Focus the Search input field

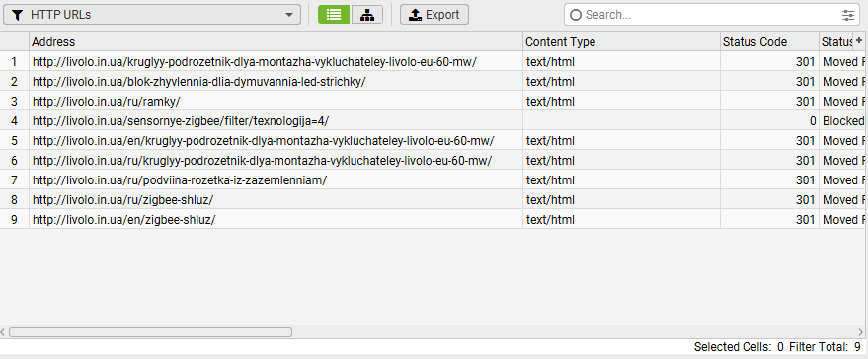point(711,15)
